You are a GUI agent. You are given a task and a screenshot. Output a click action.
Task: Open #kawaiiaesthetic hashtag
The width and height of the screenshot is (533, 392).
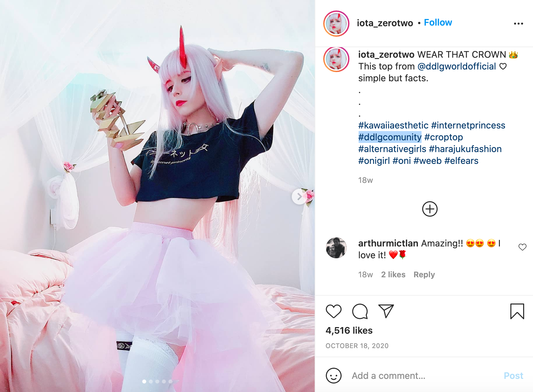(x=393, y=126)
